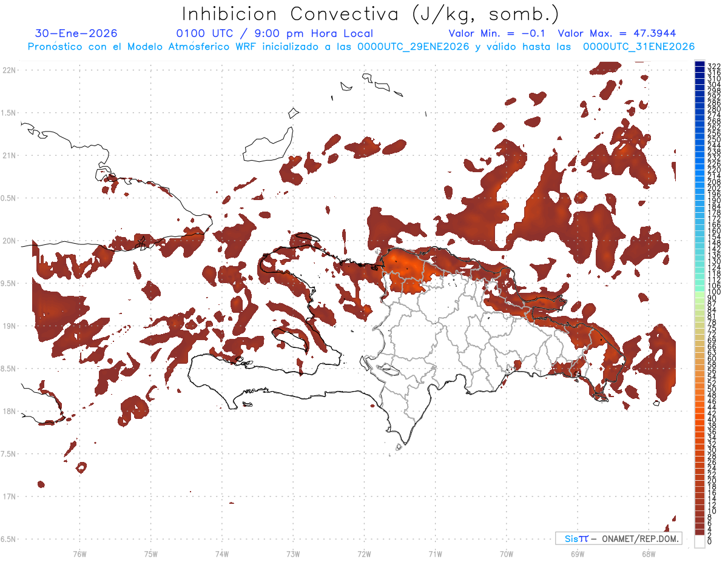728x562 pixels.
Task: Click the '76W' longitude label
Action: click(x=79, y=554)
